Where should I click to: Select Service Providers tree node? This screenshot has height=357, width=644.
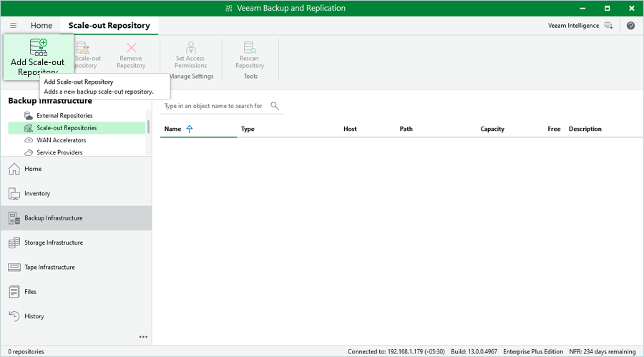[x=59, y=152]
